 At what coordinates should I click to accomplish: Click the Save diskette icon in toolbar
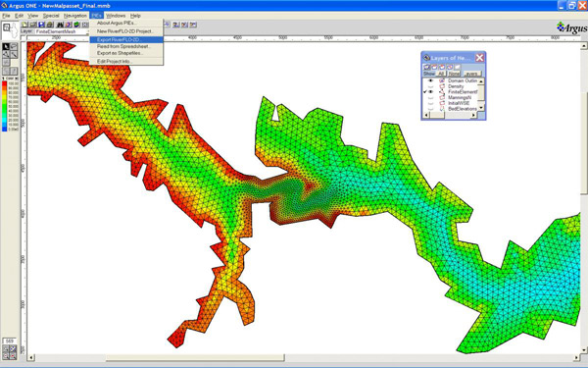pyautogui.click(x=41, y=25)
